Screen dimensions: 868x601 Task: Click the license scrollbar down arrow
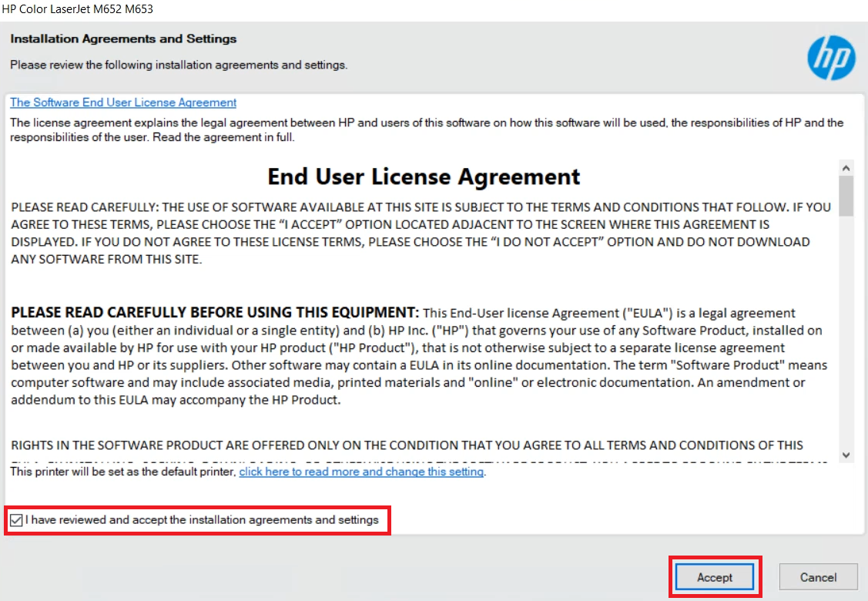846,455
